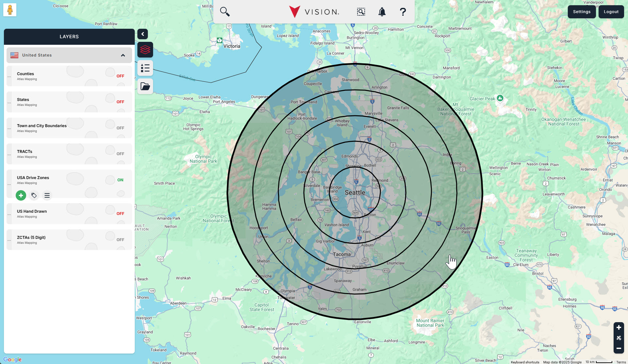Click the USA Drive Zones layer name
628x364 pixels.
click(33, 178)
